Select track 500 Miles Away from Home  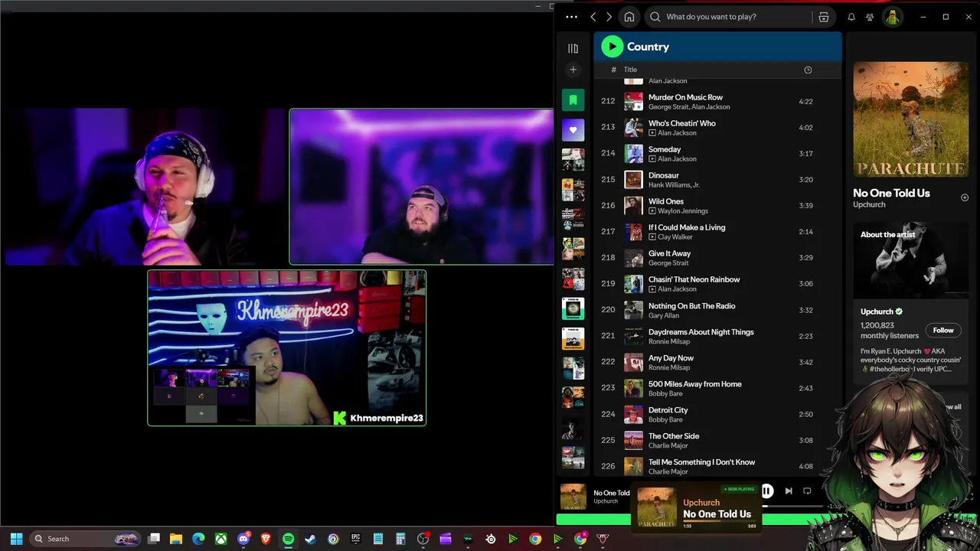[x=717, y=387]
